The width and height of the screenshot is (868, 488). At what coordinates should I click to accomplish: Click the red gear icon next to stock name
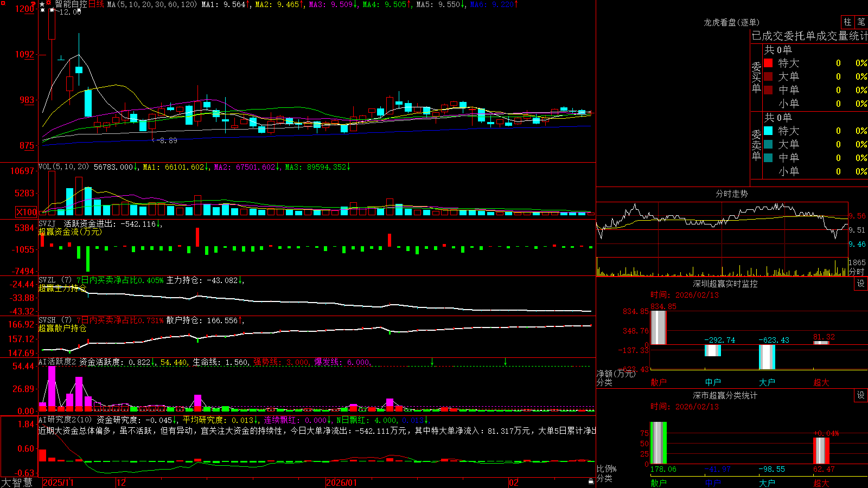[48, 3]
